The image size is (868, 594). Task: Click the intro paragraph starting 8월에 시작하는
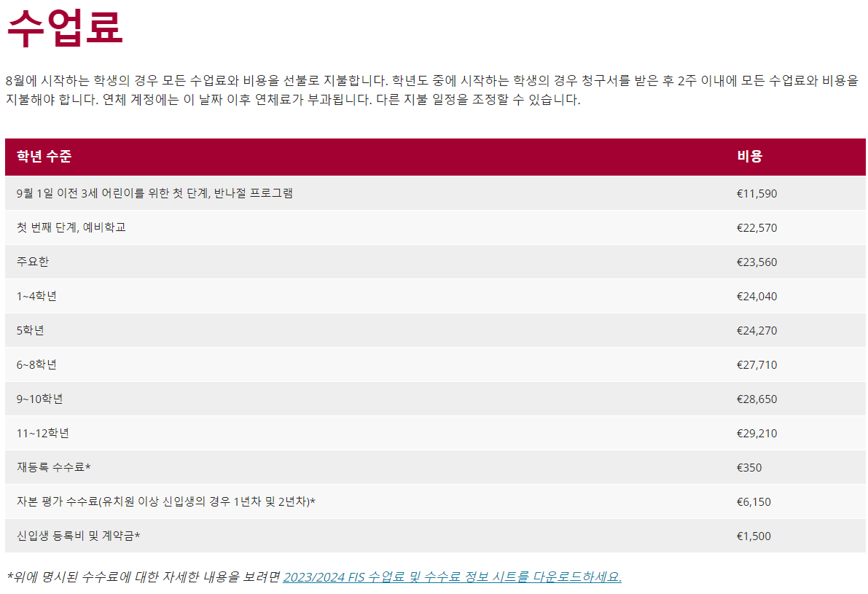click(x=431, y=90)
